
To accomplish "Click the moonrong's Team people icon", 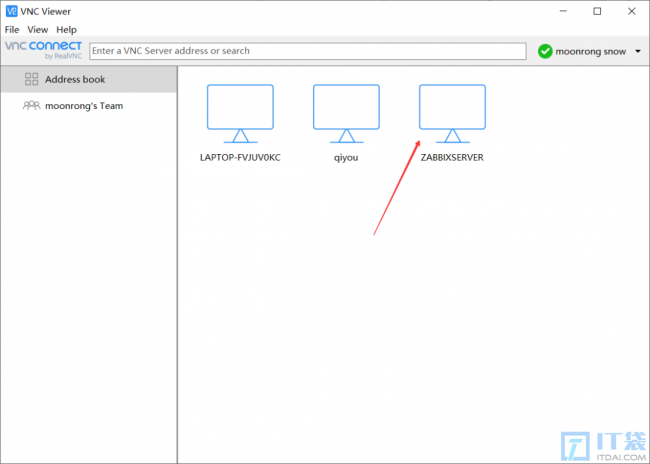I will 32,106.
